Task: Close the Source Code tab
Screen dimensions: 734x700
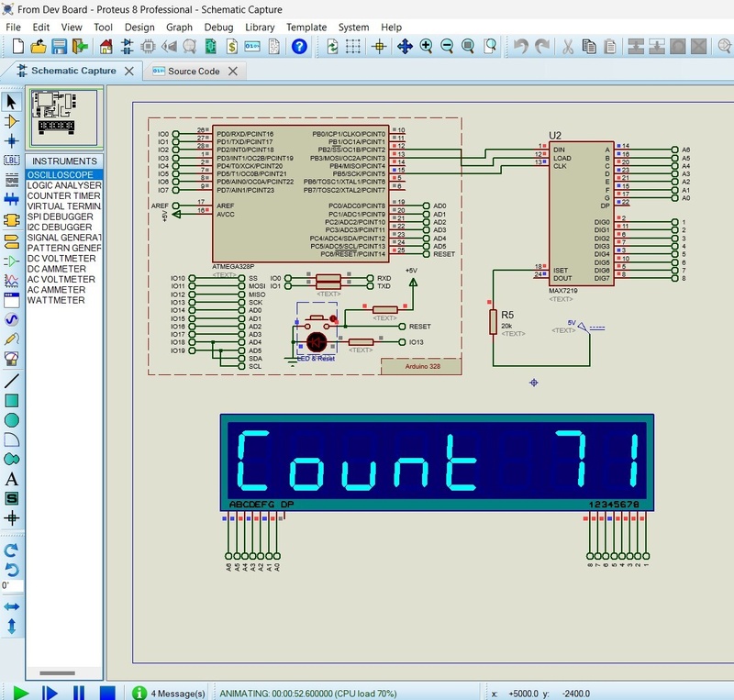Action: click(x=233, y=72)
